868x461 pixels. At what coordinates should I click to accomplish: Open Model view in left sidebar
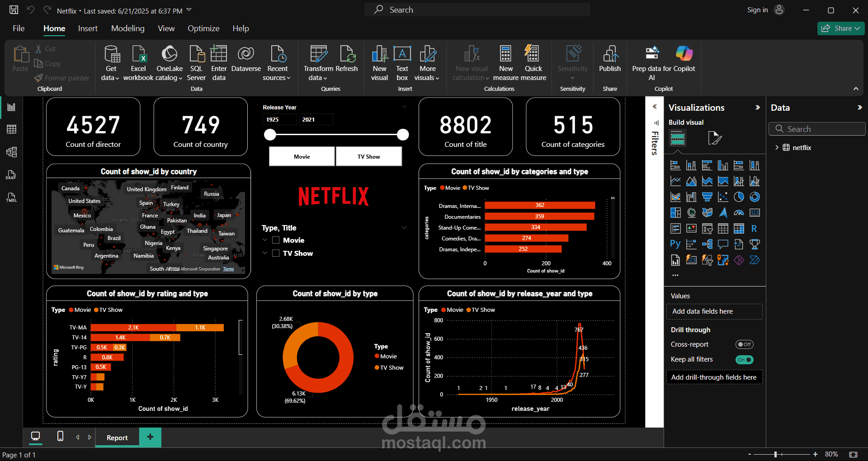pyautogui.click(x=11, y=152)
